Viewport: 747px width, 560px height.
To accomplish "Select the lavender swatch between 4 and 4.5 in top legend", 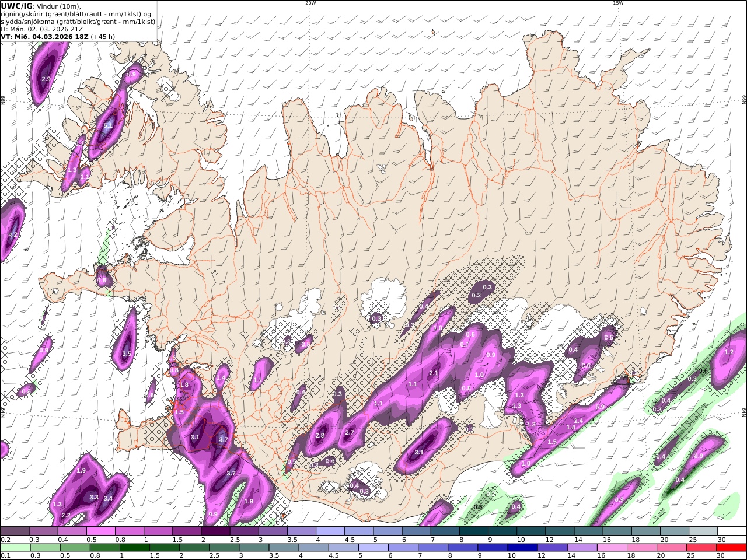I will pos(330,531).
